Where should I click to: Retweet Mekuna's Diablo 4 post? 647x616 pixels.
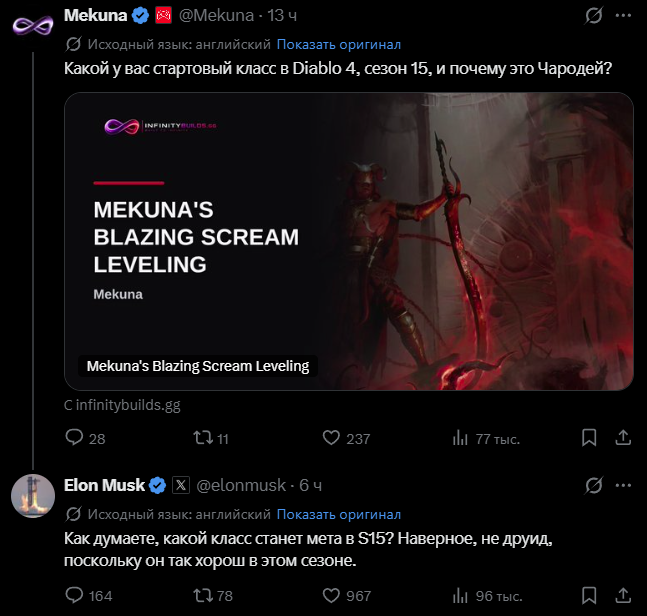(x=203, y=438)
